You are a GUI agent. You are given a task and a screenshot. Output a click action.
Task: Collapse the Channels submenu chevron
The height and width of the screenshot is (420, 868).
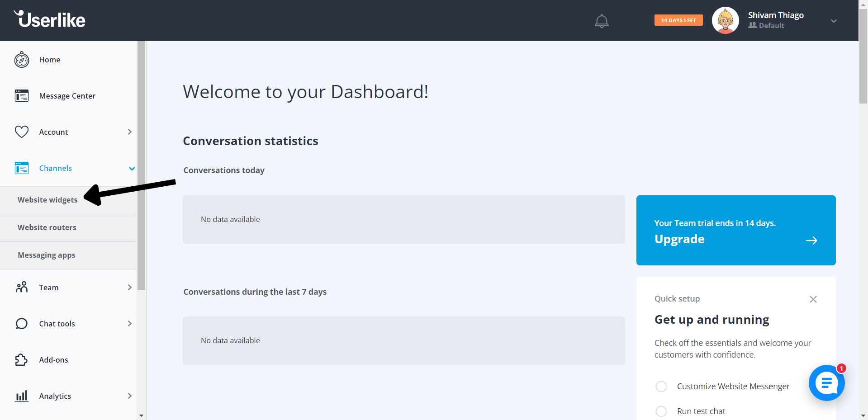132,169
